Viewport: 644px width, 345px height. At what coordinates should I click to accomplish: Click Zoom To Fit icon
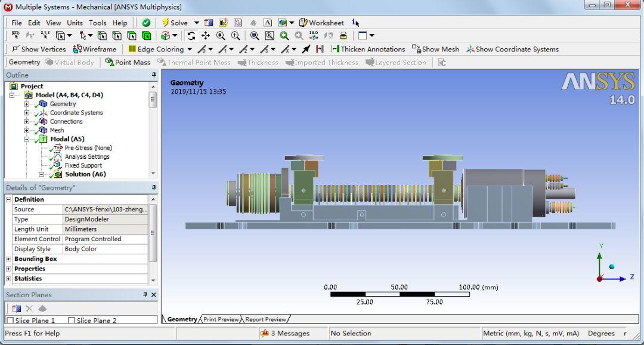click(255, 35)
